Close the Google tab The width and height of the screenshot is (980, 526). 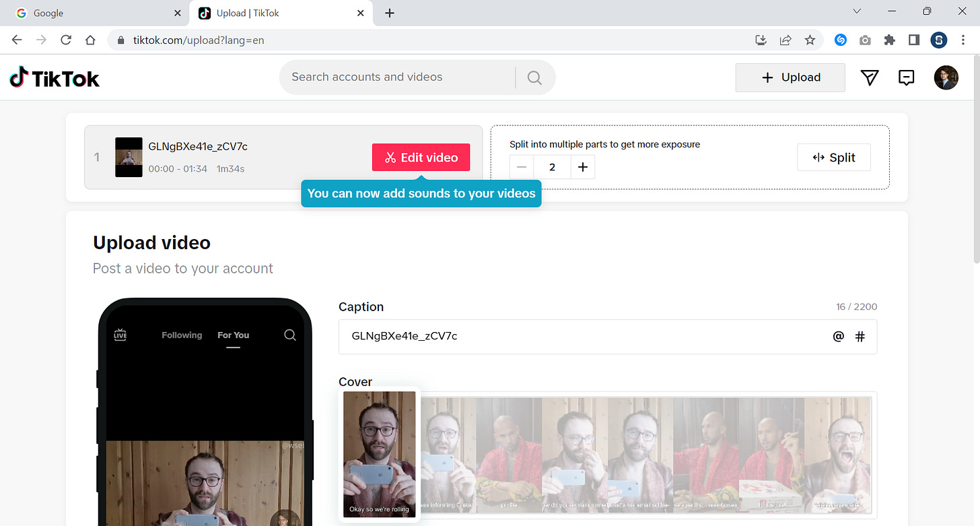click(x=177, y=13)
